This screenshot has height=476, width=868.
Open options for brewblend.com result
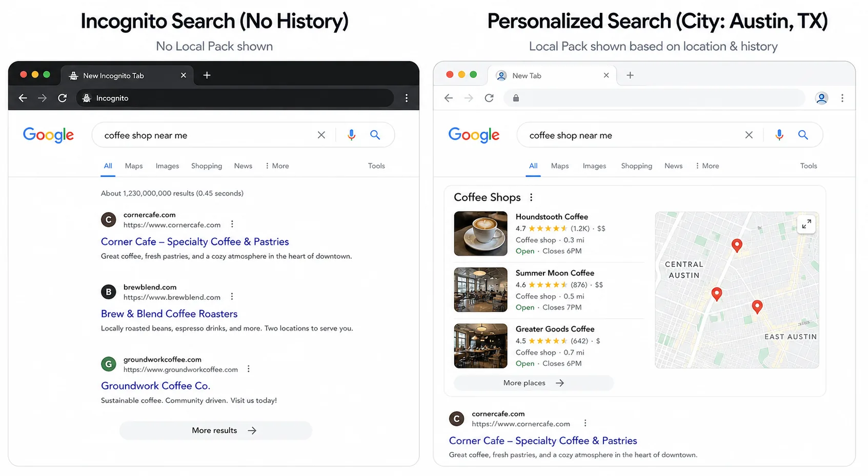[x=232, y=296]
